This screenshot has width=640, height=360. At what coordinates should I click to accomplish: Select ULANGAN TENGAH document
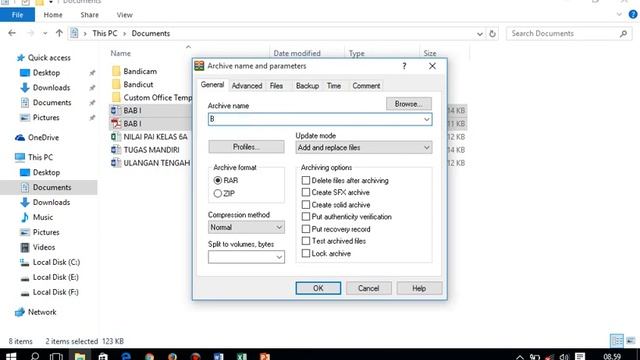[157, 163]
